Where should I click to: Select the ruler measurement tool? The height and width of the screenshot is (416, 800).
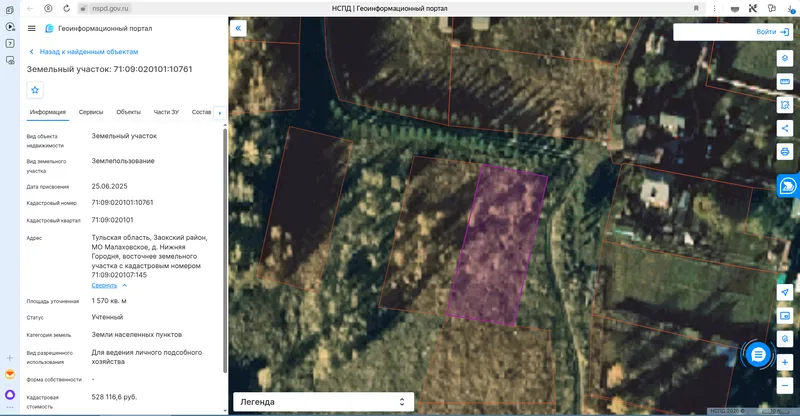(x=785, y=82)
